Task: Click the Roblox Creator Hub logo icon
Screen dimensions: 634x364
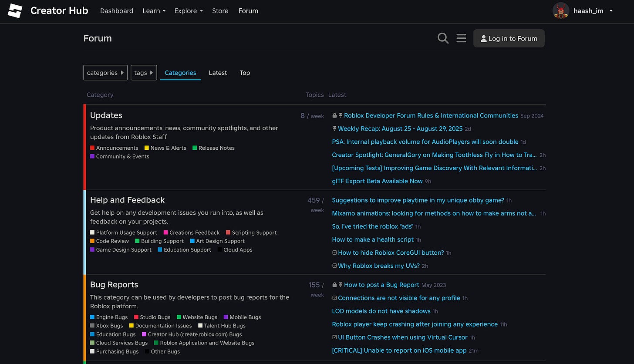Action: tap(15, 11)
